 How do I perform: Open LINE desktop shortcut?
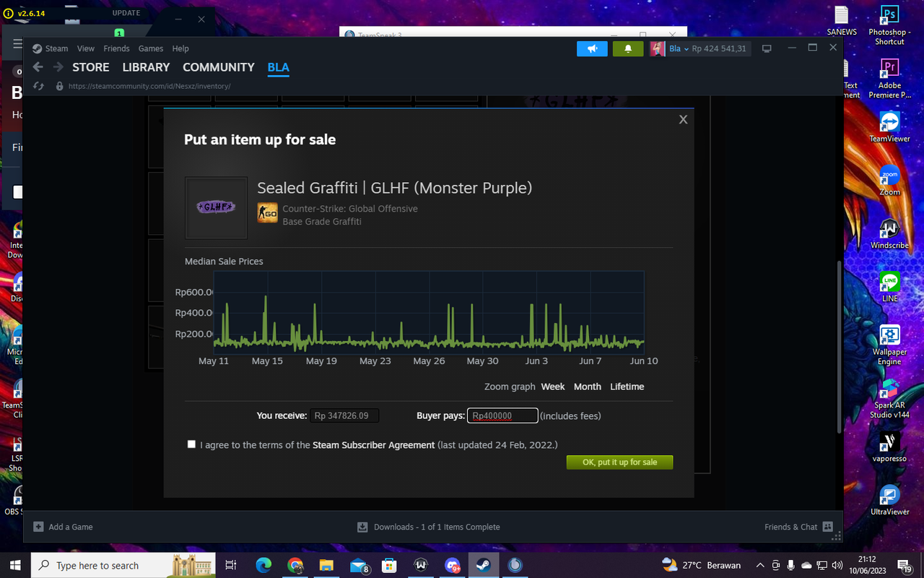[889, 287]
